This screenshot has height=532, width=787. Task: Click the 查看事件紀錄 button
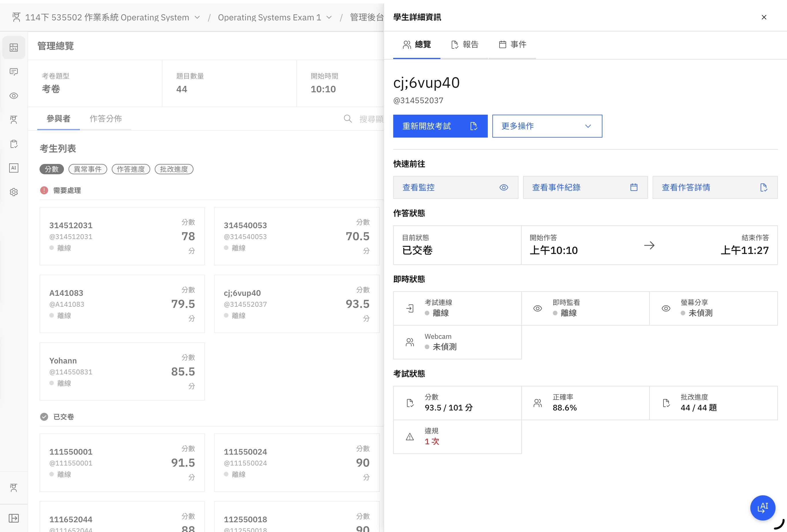[x=585, y=187]
